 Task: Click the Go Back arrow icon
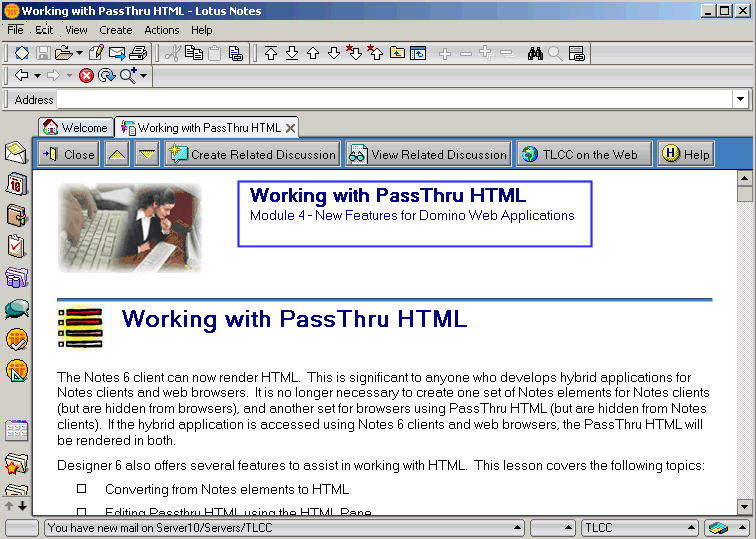(22, 75)
